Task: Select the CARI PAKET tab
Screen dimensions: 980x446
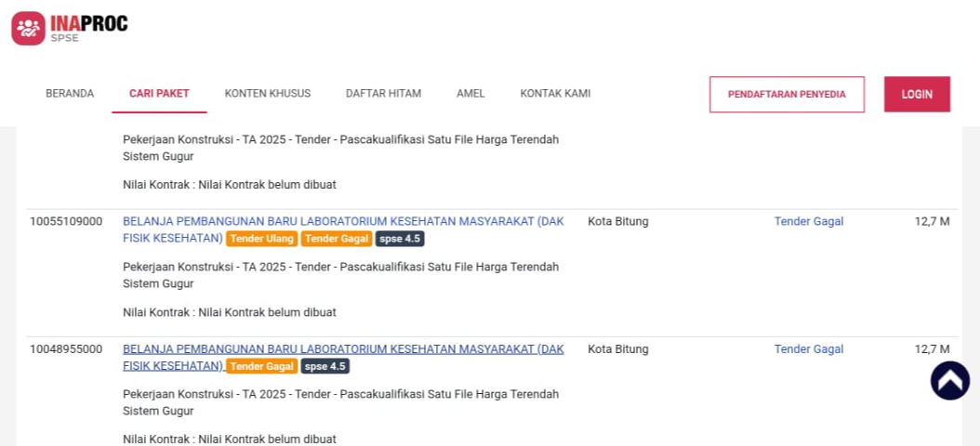Action: (159, 94)
